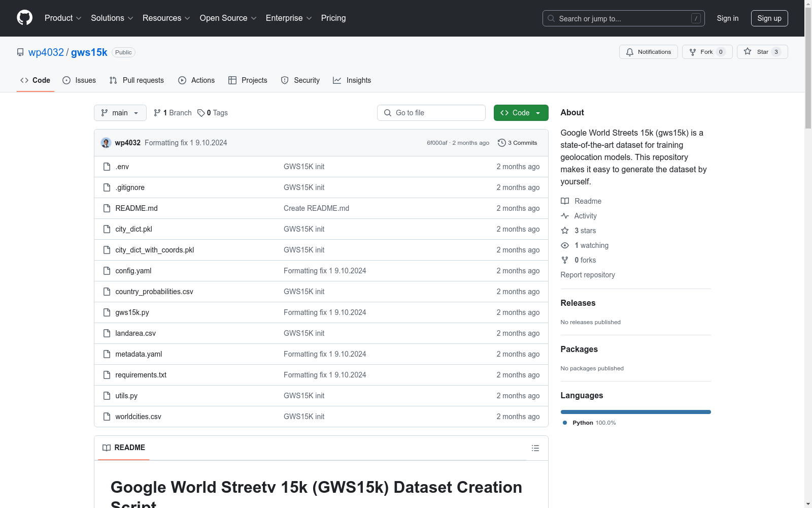Expand the Open Source menu

click(228, 18)
